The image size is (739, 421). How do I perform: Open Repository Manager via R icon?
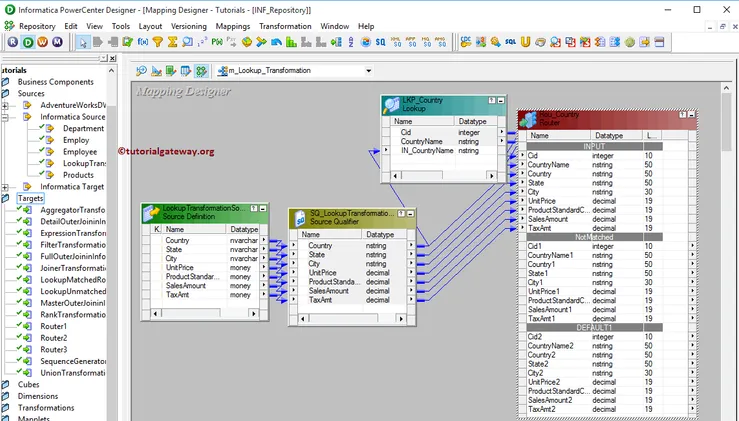(13, 42)
